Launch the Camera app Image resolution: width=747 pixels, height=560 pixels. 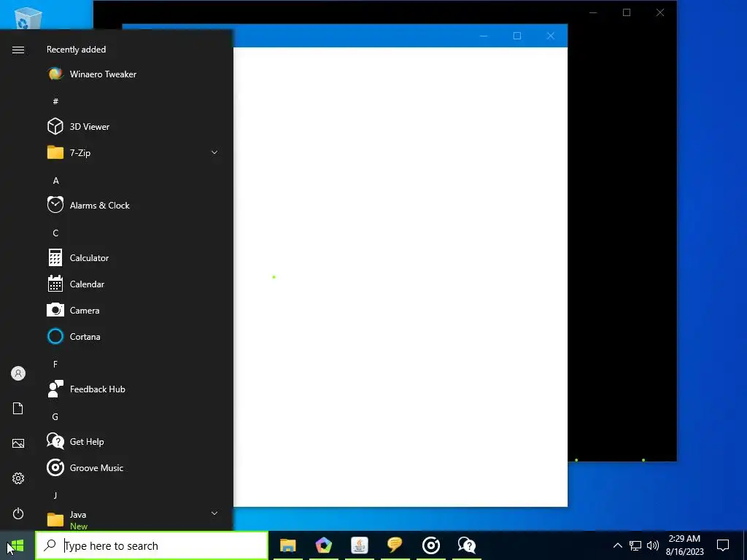coord(133,311)
